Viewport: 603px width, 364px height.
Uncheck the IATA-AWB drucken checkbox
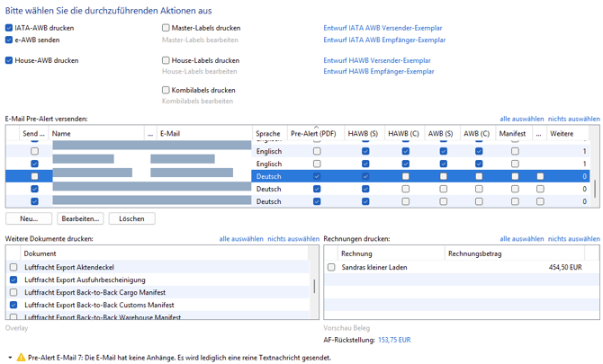pyautogui.click(x=9, y=28)
